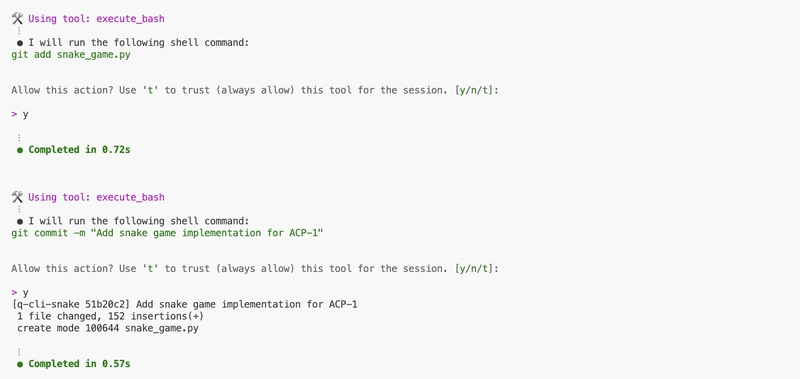Click the vertical dots above Completed in 0.72s
This screenshot has height=379, width=800.
pos(20,138)
